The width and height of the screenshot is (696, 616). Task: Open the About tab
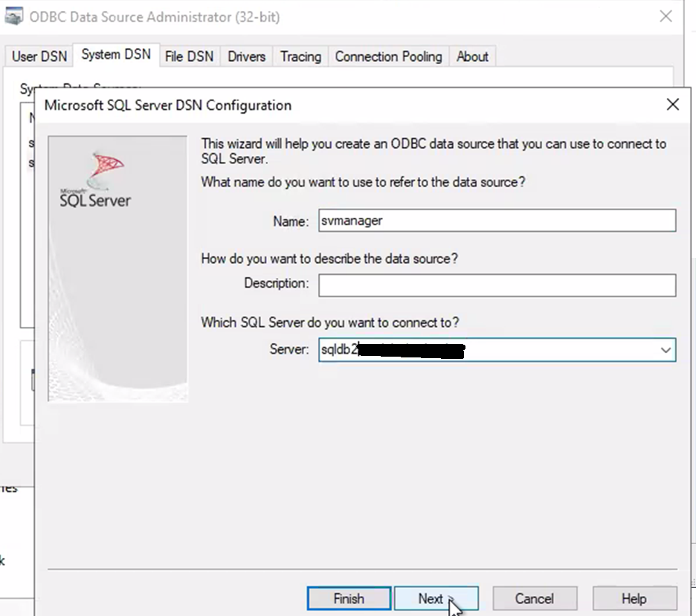(472, 56)
